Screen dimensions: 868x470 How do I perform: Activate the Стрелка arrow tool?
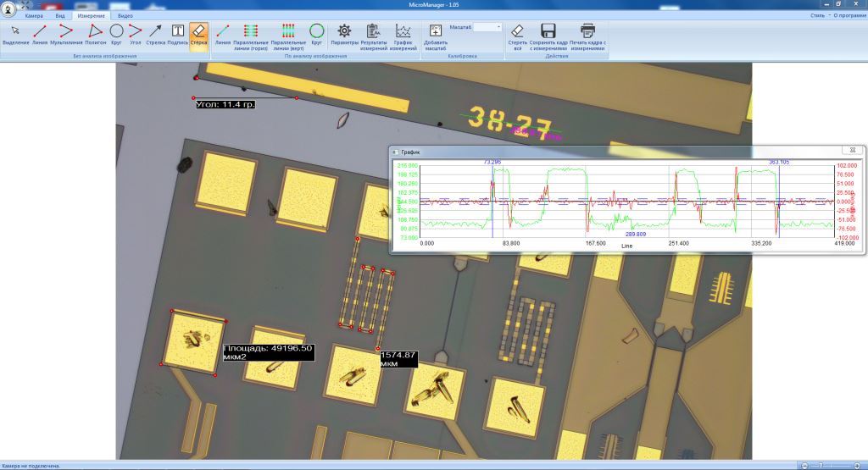[155, 34]
